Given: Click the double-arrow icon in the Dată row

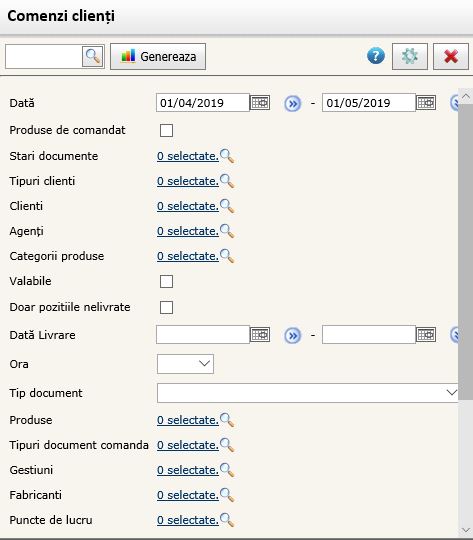Looking at the screenshot, I should coord(292,103).
